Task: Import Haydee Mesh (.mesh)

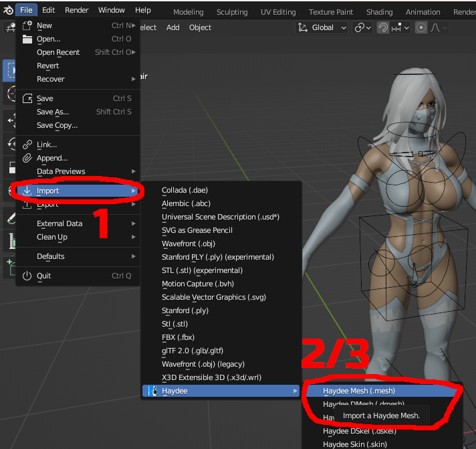Action: click(x=383, y=391)
